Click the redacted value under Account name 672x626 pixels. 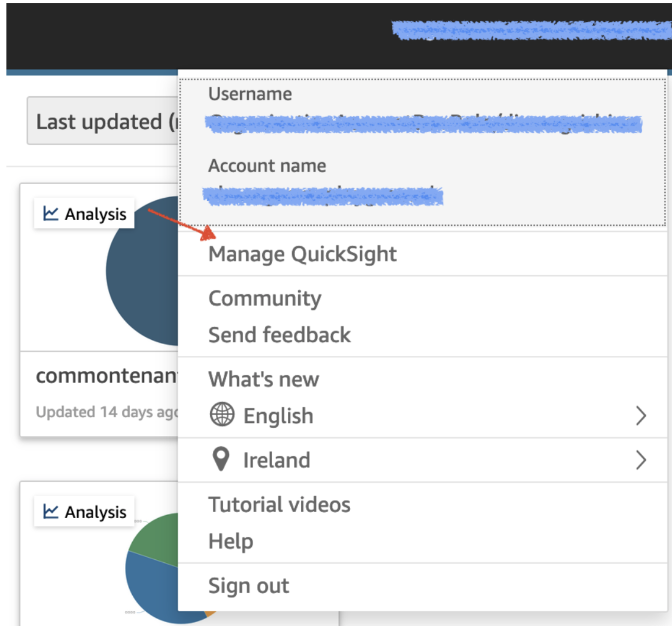pyautogui.click(x=323, y=196)
